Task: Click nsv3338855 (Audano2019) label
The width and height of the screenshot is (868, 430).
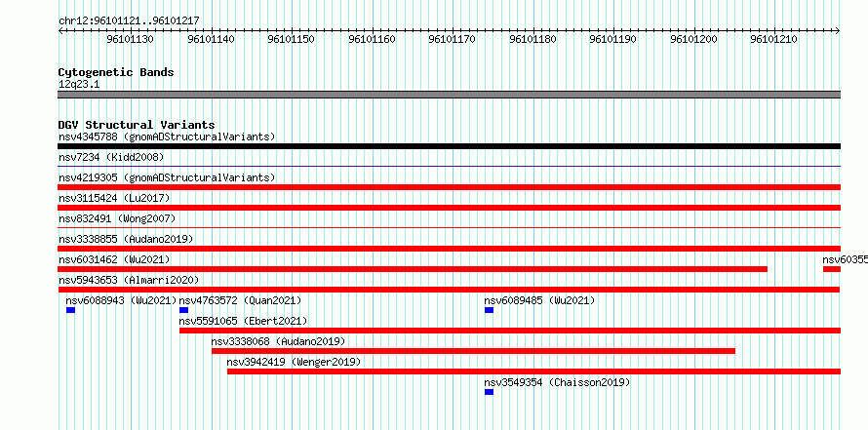Action: pyautogui.click(x=126, y=239)
